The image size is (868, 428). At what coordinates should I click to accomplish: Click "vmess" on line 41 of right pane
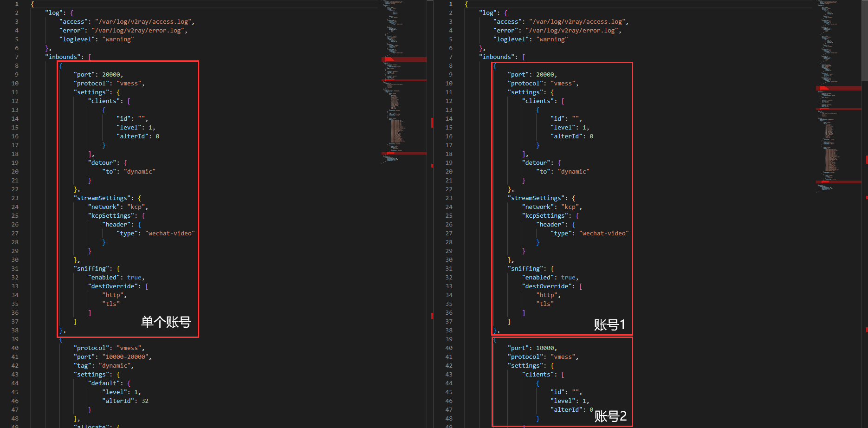point(563,357)
